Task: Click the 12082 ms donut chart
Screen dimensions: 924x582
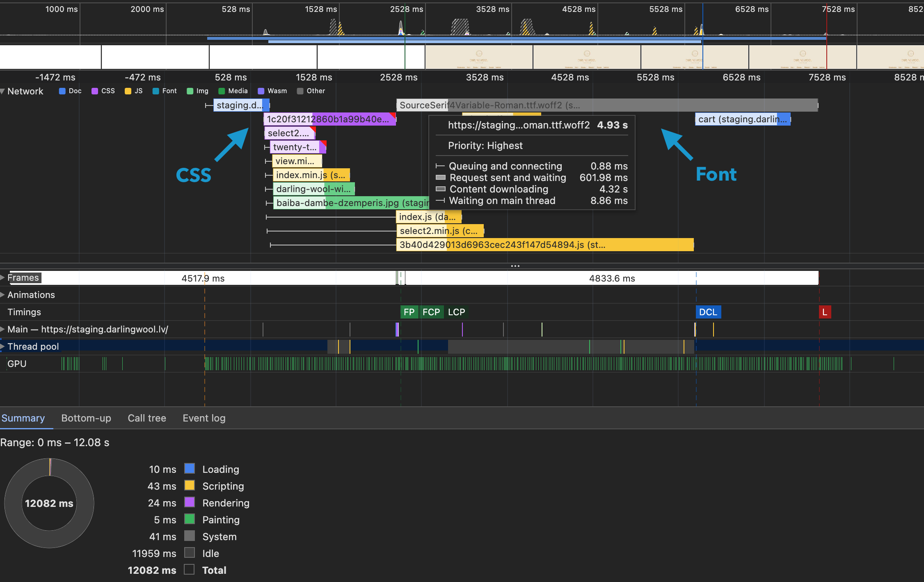Action: [x=49, y=503]
